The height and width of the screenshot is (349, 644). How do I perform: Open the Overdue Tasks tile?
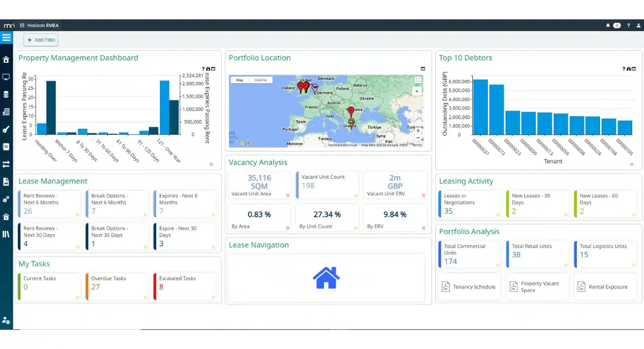tap(117, 286)
